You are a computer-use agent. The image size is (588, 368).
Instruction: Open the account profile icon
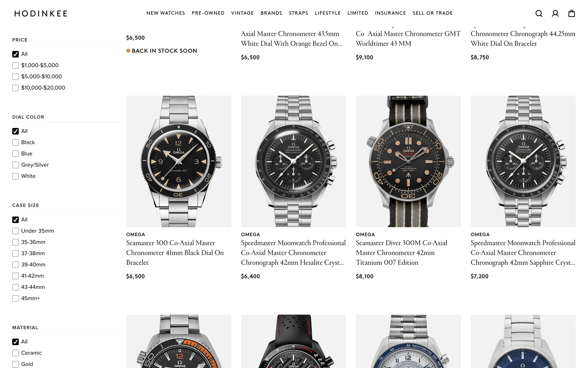tap(555, 13)
